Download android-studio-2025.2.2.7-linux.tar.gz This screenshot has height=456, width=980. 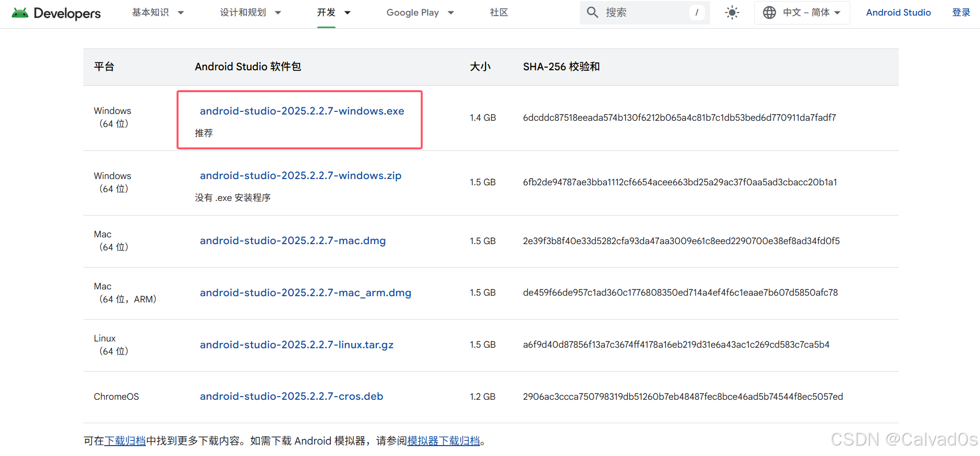pyautogui.click(x=297, y=345)
